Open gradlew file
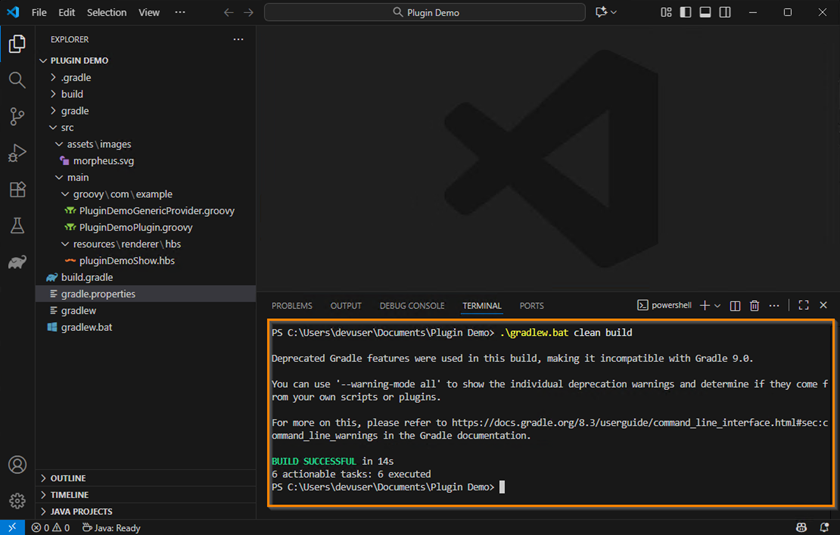 tap(146, 310)
